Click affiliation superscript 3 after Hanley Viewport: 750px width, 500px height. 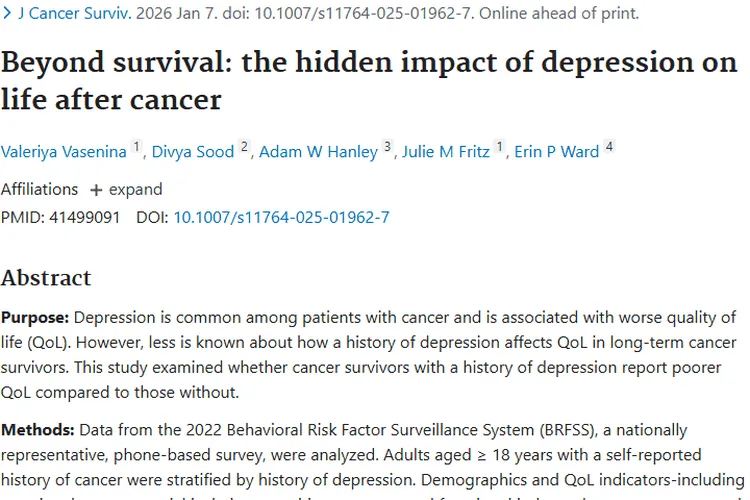click(x=388, y=148)
